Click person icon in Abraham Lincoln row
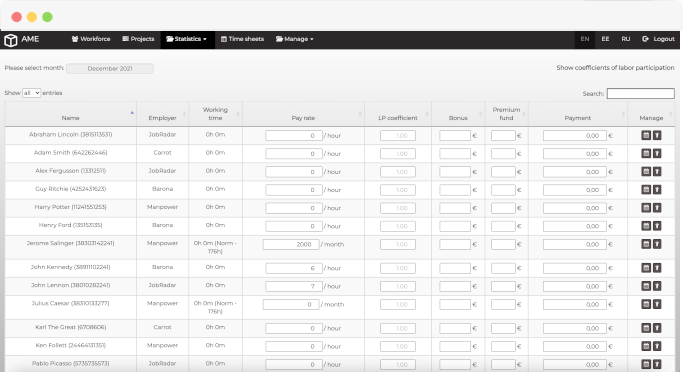This screenshot has height=372, width=683. [x=657, y=135]
